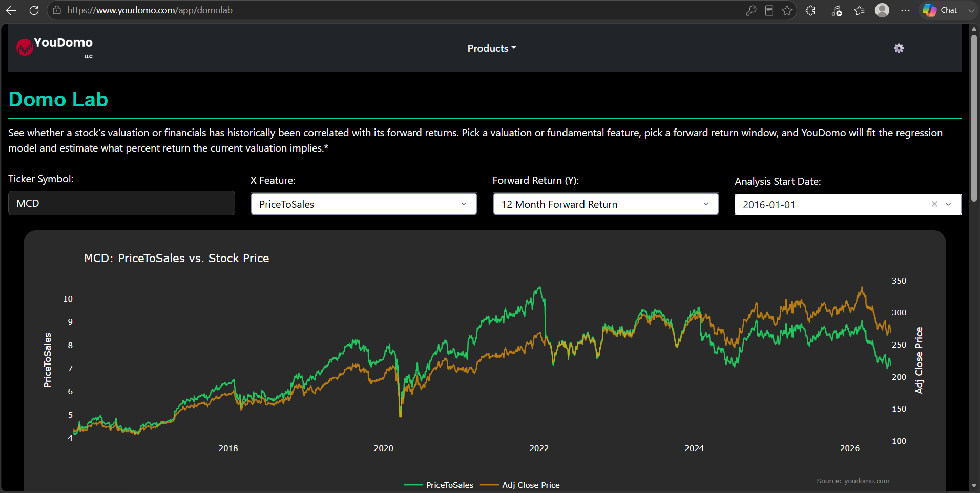Open the favorites list icon
The width and height of the screenshot is (980, 493).
pos(860,10)
